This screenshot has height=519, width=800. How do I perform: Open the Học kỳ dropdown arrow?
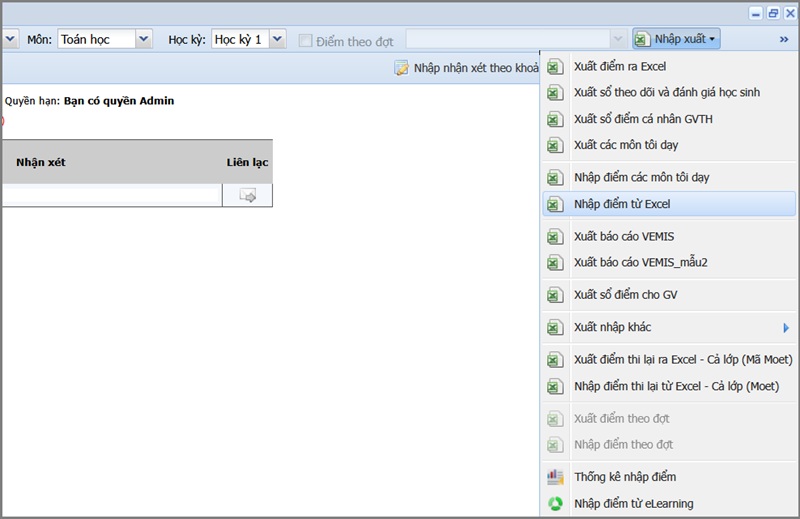click(x=277, y=39)
